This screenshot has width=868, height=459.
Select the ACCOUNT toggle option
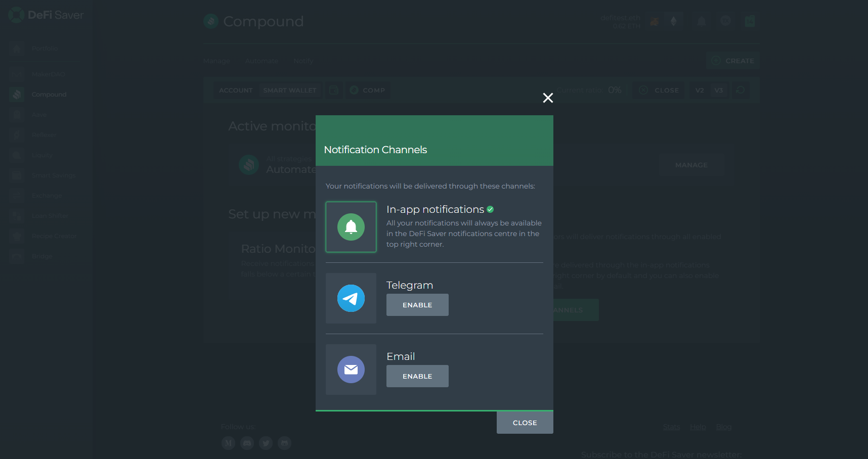coord(236,90)
